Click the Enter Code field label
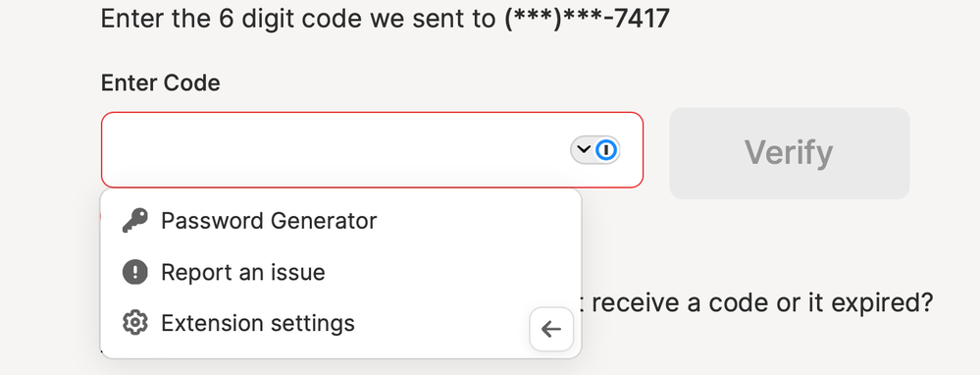 (161, 82)
